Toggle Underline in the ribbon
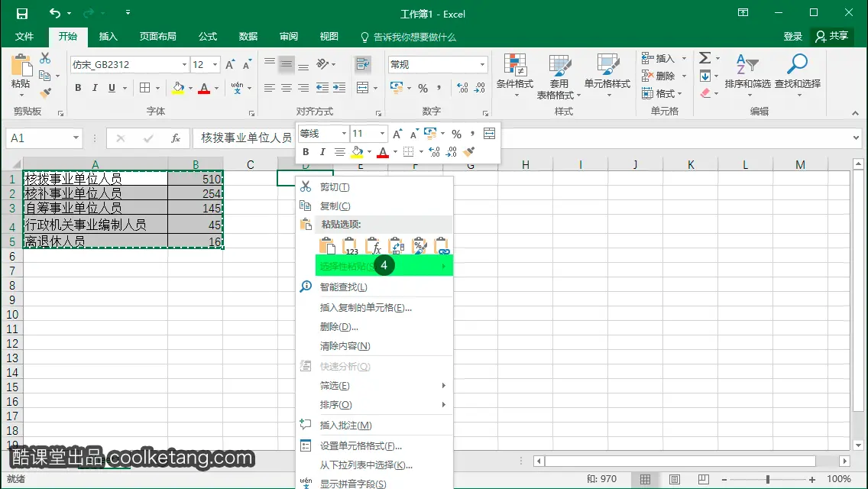868x489 pixels. 112,88
